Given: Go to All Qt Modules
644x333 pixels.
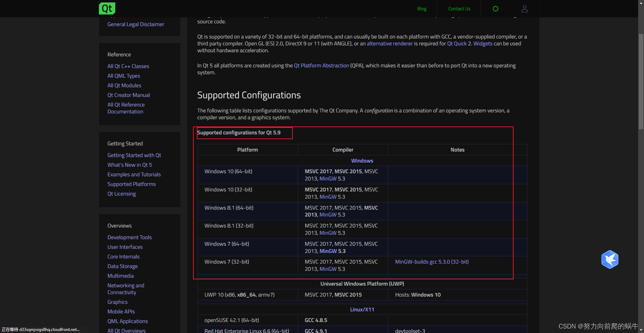Looking at the screenshot, I should click(124, 86).
